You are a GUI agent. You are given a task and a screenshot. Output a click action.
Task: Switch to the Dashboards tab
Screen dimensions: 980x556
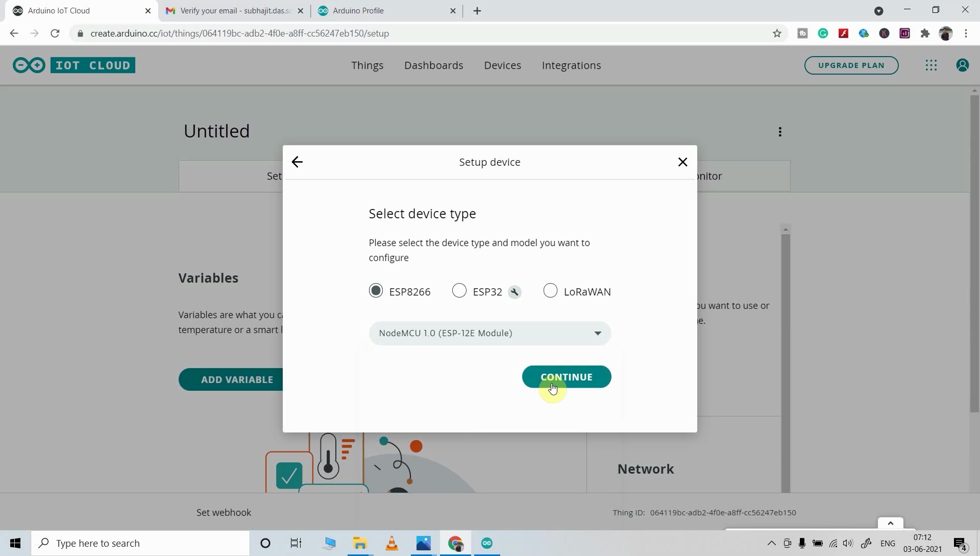point(433,65)
